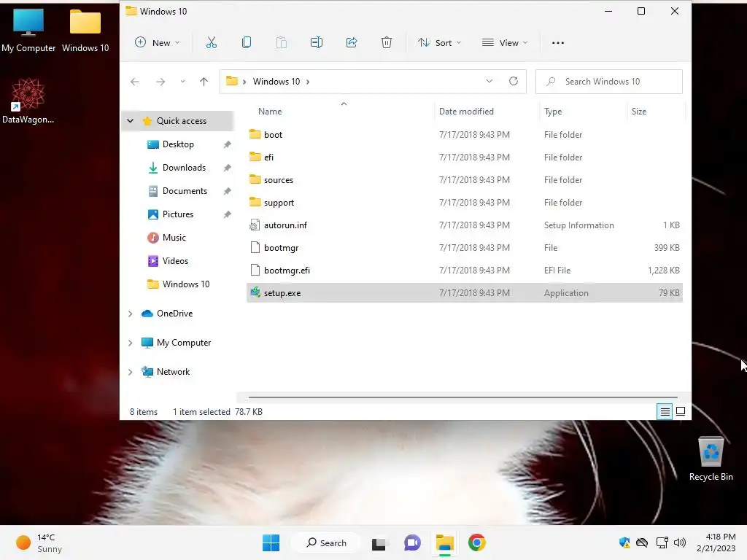Screen dimensions: 747x560
Task: Open the volume speaker tray icon
Action: coord(680,542)
